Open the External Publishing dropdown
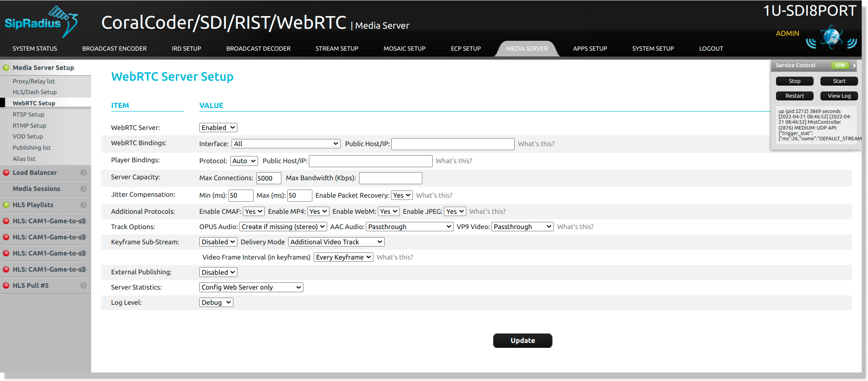This screenshot has width=868, height=381. (x=218, y=273)
